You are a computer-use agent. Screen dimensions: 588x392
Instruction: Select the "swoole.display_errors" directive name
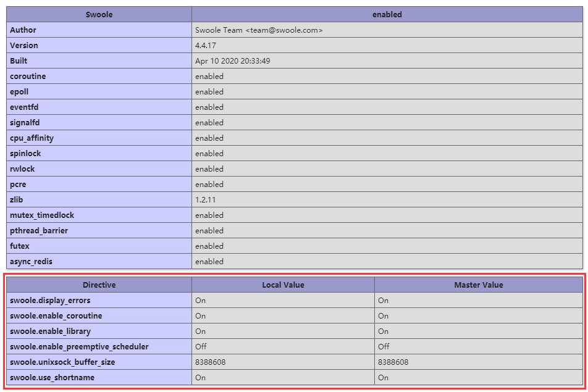(50, 300)
